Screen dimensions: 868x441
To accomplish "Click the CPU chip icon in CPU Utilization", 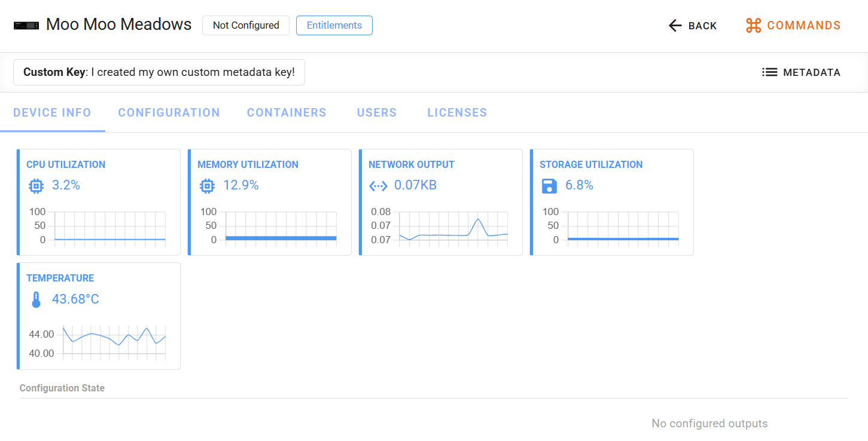I will coord(36,186).
